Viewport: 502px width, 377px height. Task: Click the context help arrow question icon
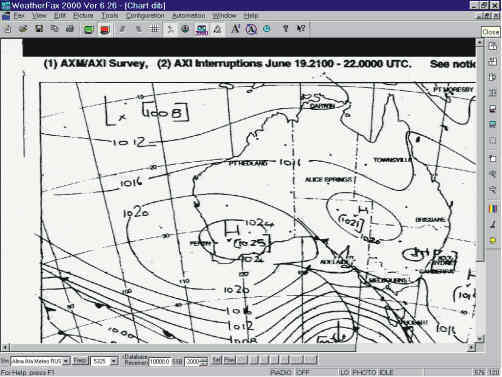click(301, 29)
